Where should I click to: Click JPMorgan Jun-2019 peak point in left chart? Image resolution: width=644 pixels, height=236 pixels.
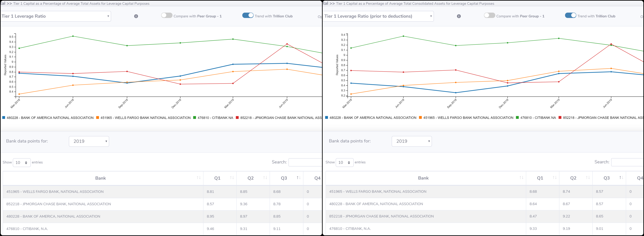[287, 44]
